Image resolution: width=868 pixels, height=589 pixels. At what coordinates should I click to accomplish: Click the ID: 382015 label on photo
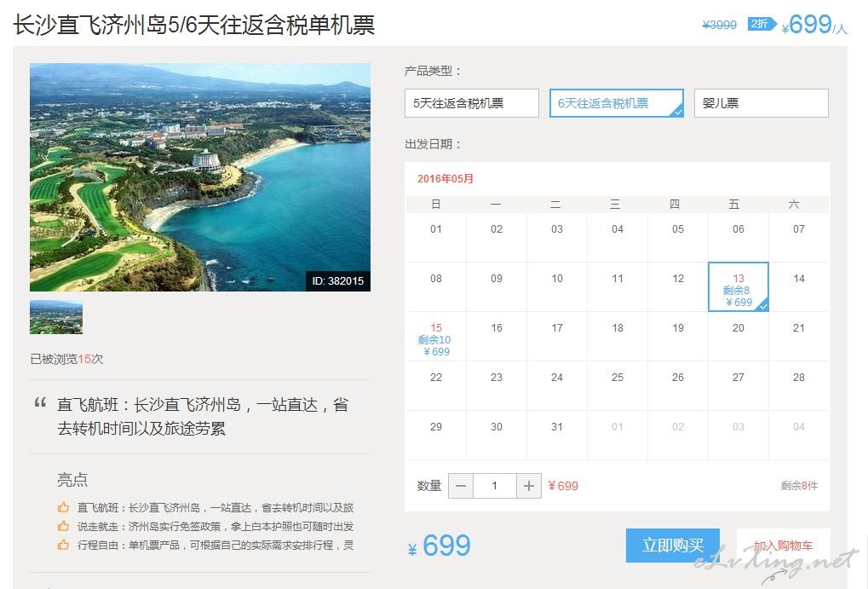click(337, 281)
